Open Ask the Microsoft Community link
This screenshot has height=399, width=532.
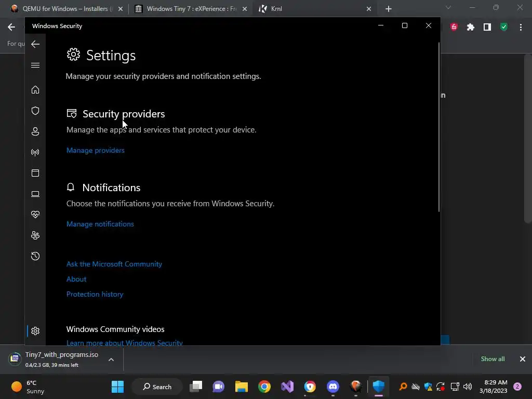114,264
